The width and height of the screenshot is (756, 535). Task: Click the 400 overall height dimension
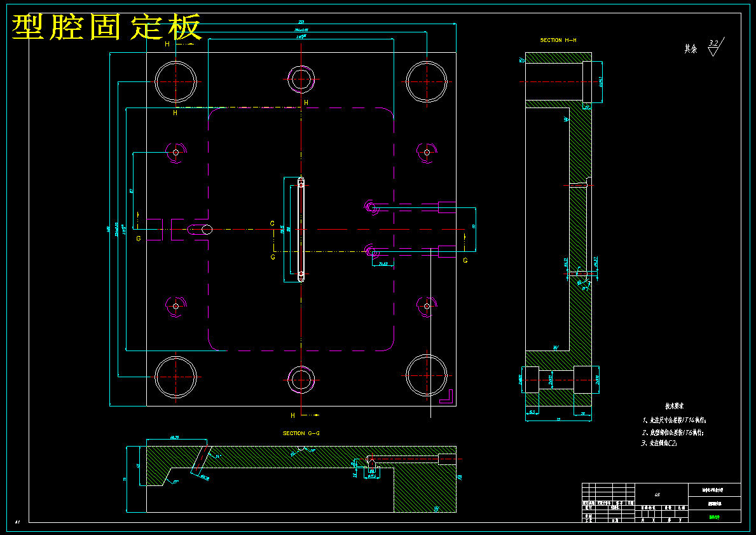point(107,230)
